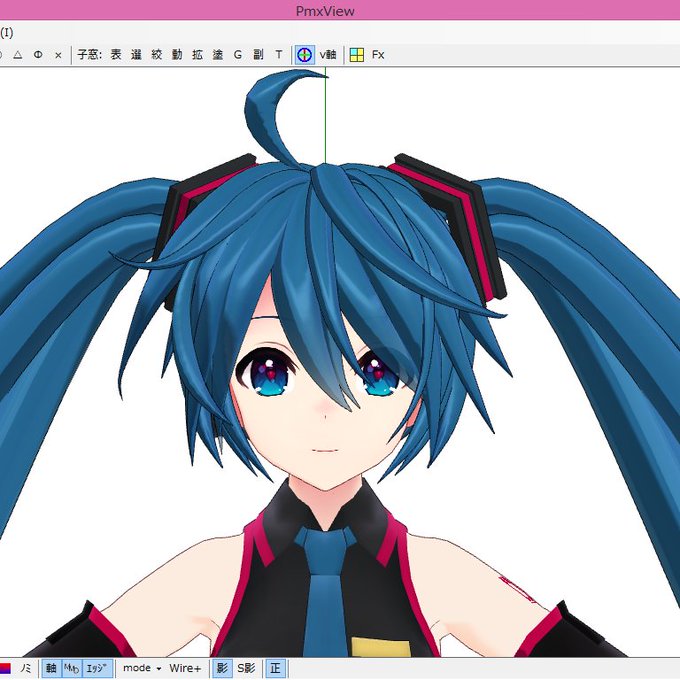Open the 選 selection sub-window
The width and height of the screenshot is (680, 680).
136,55
